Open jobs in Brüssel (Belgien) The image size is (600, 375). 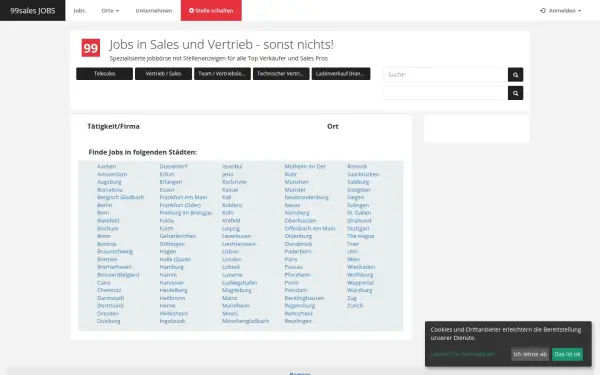(x=118, y=275)
